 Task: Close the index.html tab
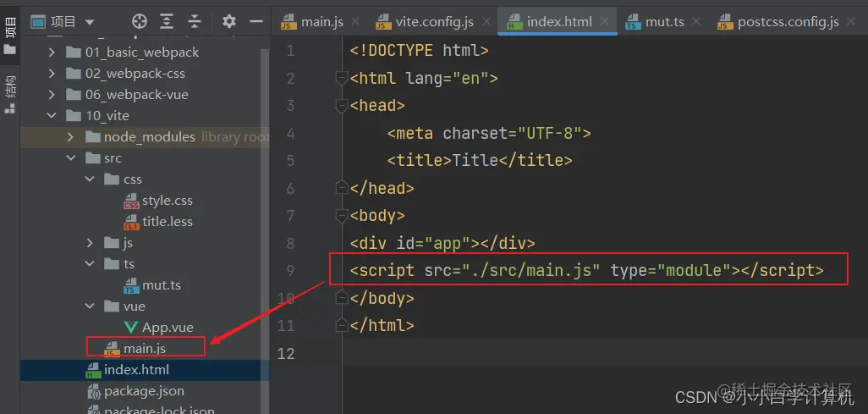click(x=605, y=22)
